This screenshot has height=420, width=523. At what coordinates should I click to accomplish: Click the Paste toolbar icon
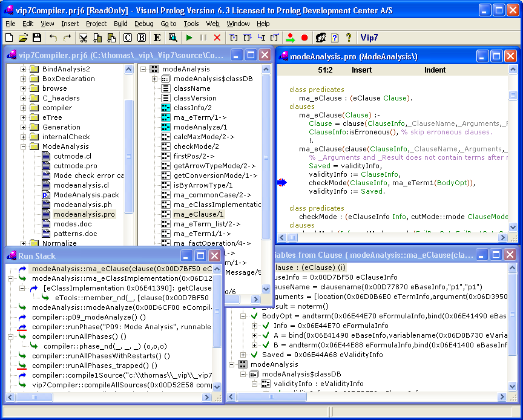(x=111, y=38)
